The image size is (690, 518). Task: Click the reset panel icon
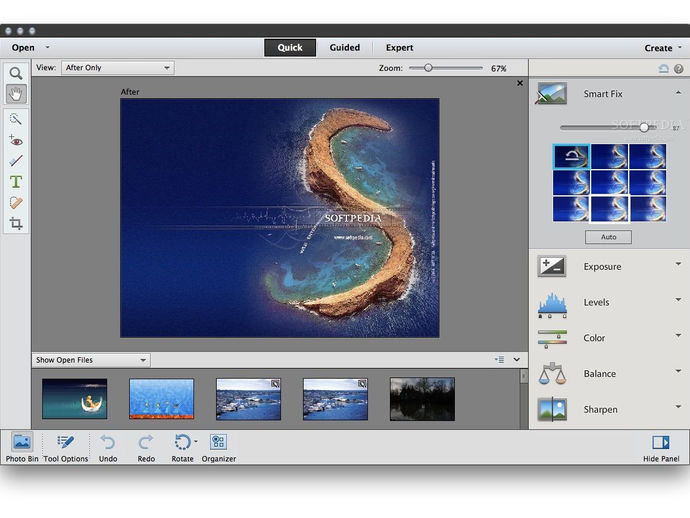click(x=663, y=69)
